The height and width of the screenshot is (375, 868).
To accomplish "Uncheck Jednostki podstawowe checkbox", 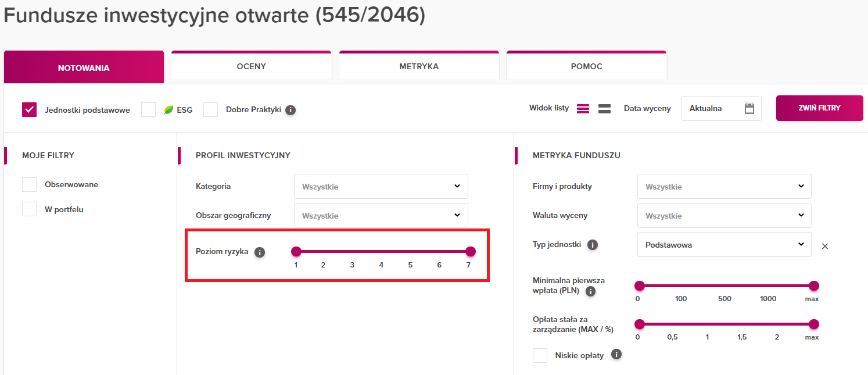I will pyautogui.click(x=30, y=110).
